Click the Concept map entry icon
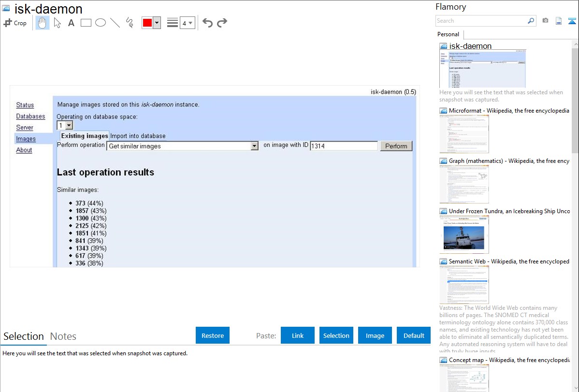This screenshot has width=579, height=392. point(443,360)
